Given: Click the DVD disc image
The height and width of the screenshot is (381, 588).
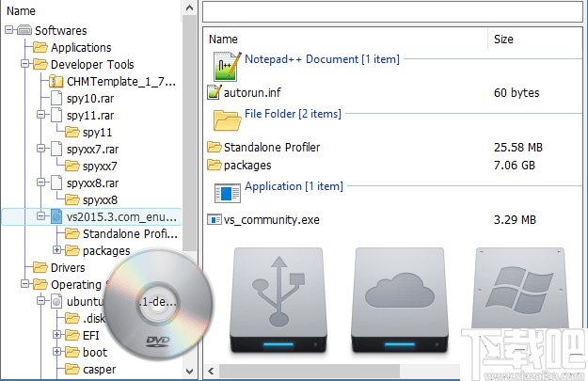Looking at the screenshot, I should click(x=157, y=304).
